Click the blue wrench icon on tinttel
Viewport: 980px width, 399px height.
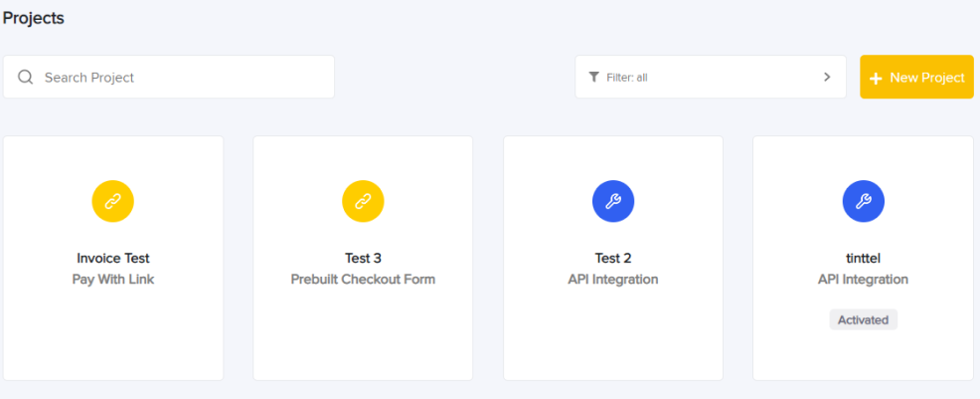tap(863, 201)
